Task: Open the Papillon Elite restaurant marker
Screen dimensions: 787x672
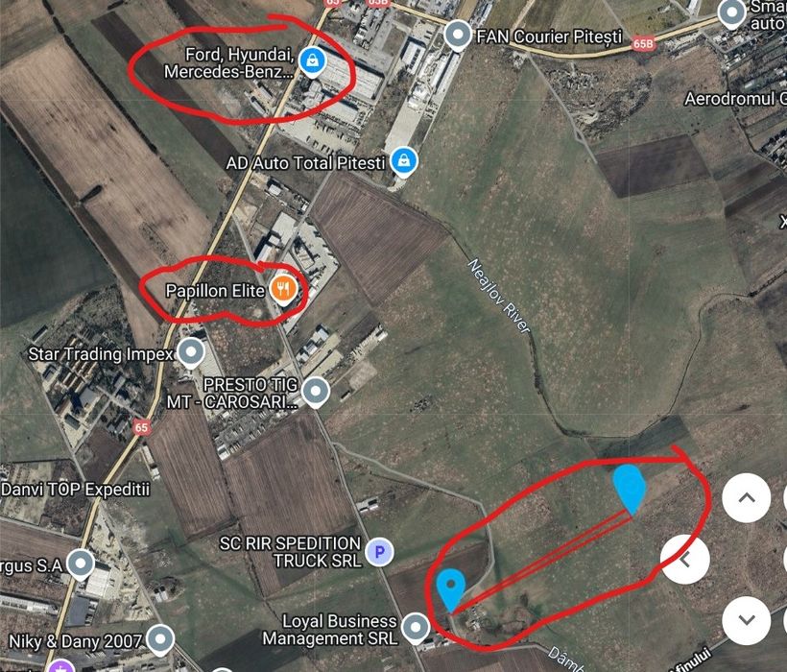Action: (283, 290)
